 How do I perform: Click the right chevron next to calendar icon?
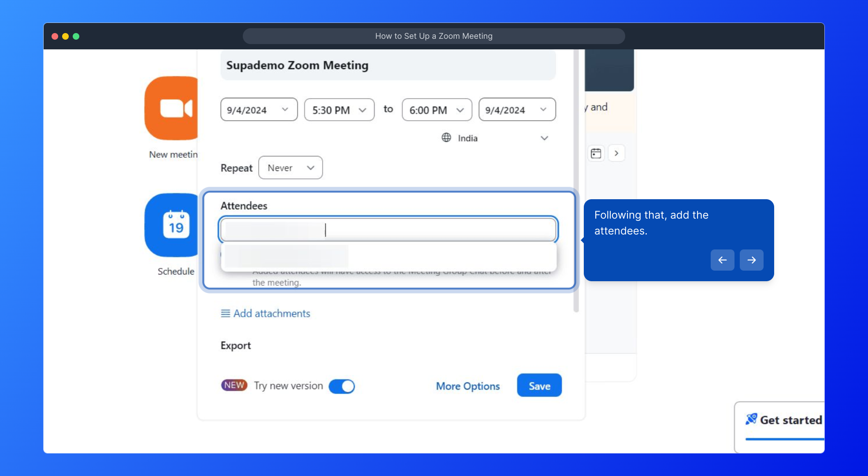[x=616, y=153]
